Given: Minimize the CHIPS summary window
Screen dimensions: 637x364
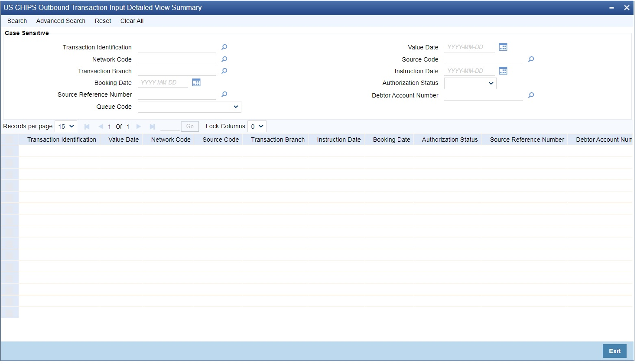Looking at the screenshot, I should pyautogui.click(x=611, y=8).
